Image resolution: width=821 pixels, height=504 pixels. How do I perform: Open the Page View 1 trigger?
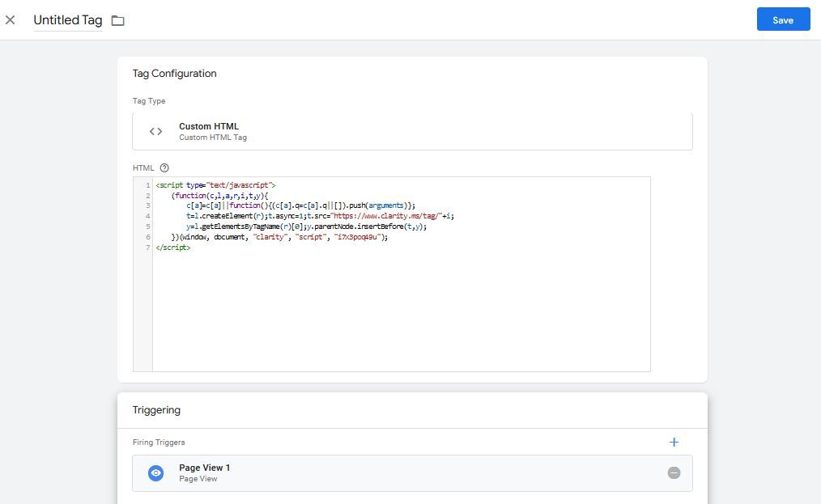click(x=412, y=473)
